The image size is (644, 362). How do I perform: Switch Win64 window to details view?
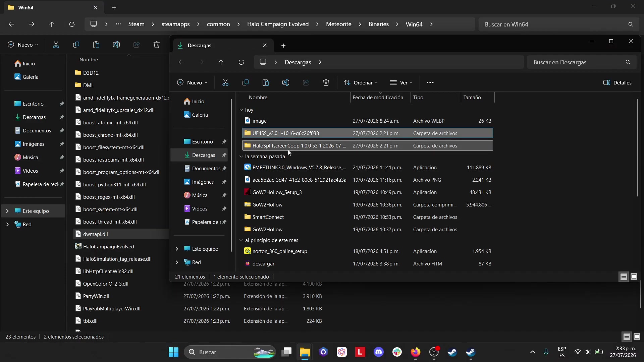[x=627, y=337]
